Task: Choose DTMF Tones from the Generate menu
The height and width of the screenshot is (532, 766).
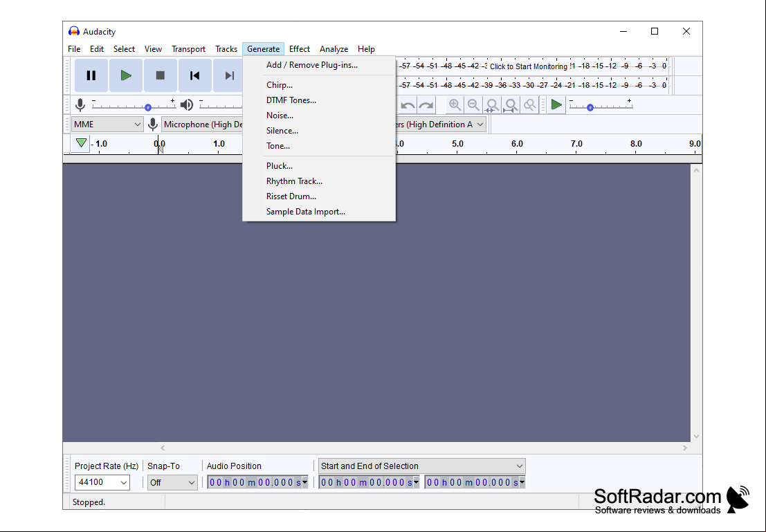Action: coord(319,100)
